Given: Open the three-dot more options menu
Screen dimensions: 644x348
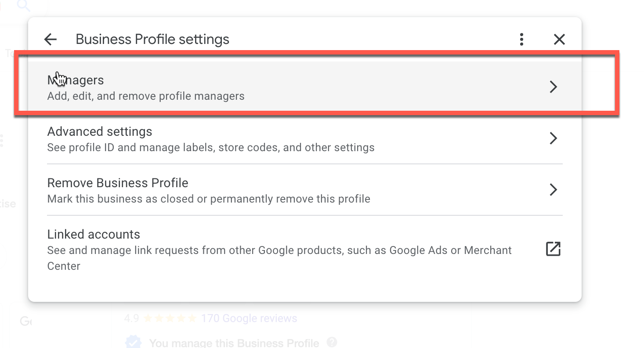Looking at the screenshot, I should pyautogui.click(x=521, y=40).
